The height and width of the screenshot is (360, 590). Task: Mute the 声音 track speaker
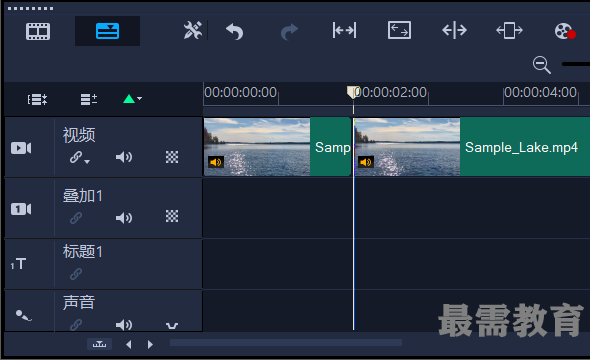click(x=124, y=325)
